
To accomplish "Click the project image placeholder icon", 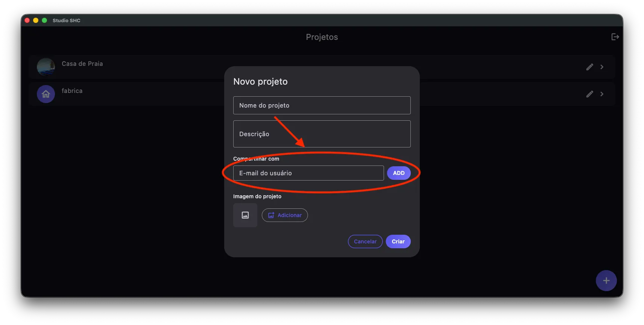I will pos(245,215).
